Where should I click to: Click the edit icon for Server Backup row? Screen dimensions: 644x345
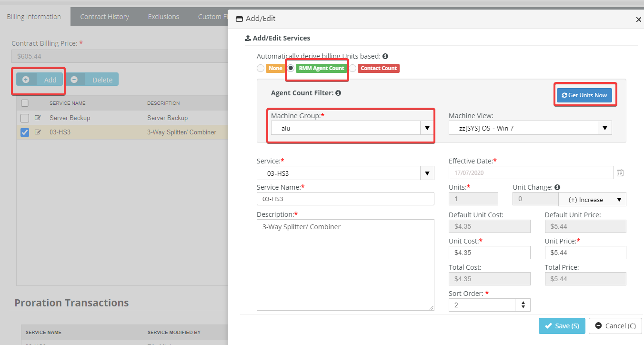[x=38, y=118]
